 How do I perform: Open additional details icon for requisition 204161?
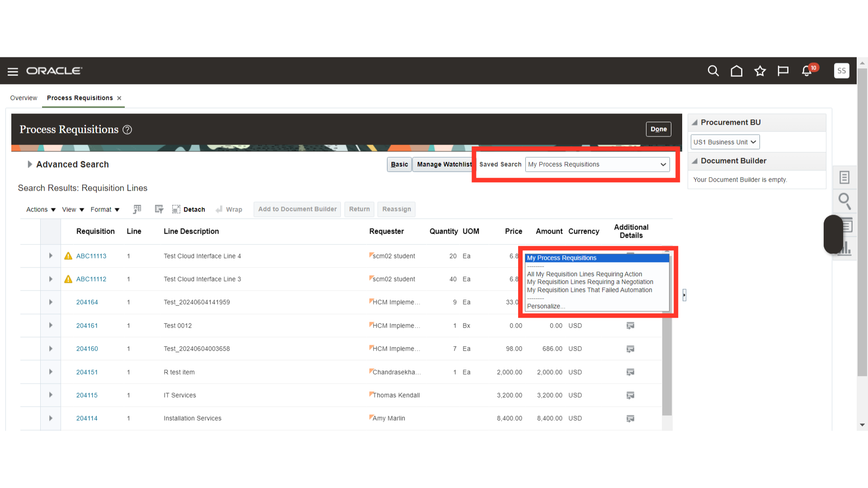click(630, 326)
